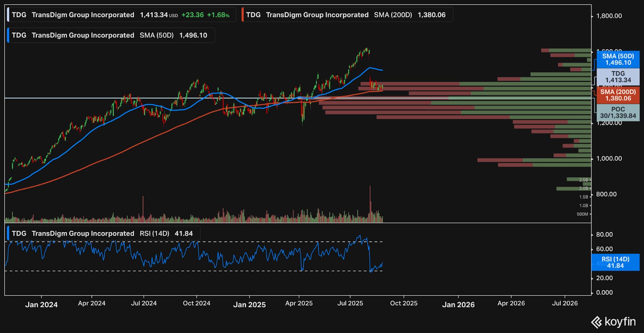Click the 80.00 RSI axis label

[604, 234]
